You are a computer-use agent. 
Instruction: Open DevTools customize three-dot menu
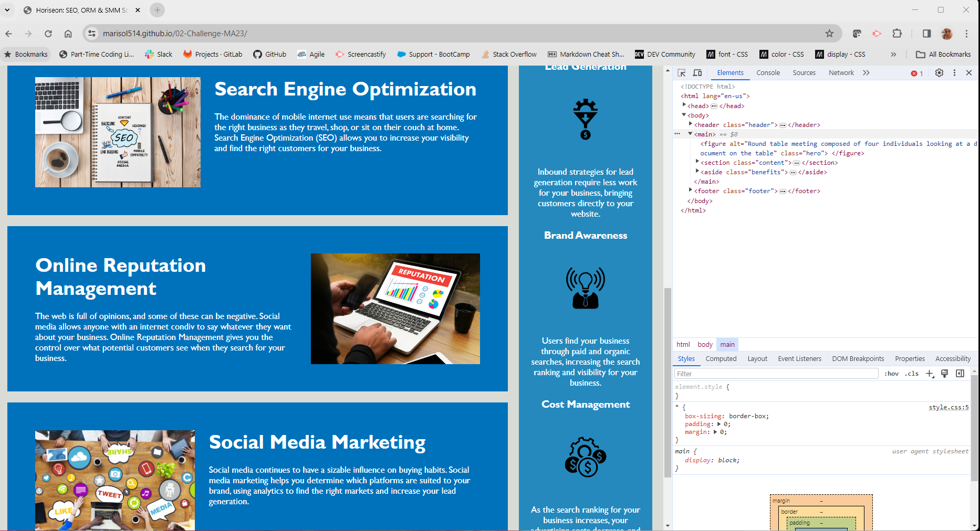coord(954,73)
